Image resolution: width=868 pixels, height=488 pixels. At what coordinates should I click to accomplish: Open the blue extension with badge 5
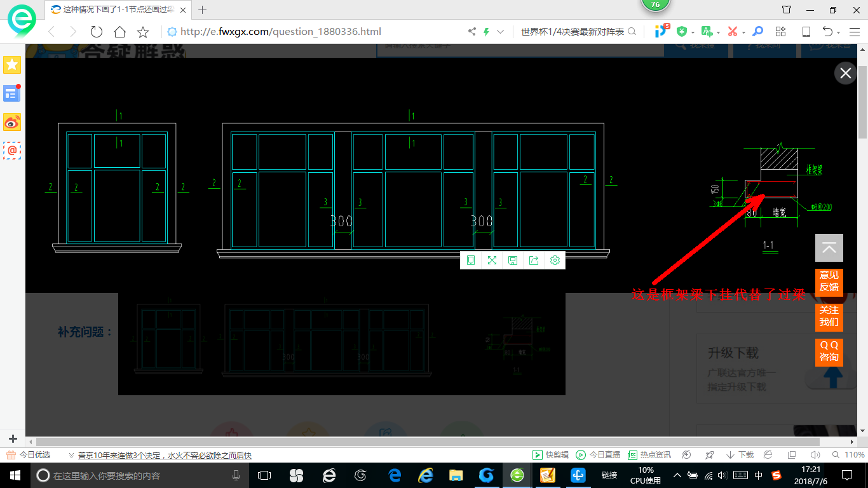click(x=661, y=30)
